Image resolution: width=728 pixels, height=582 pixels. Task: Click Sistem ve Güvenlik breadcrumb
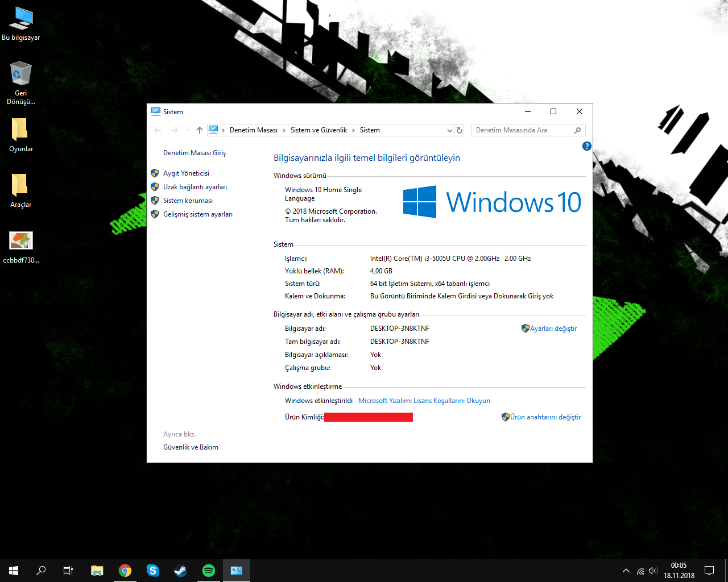pos(318,130)
